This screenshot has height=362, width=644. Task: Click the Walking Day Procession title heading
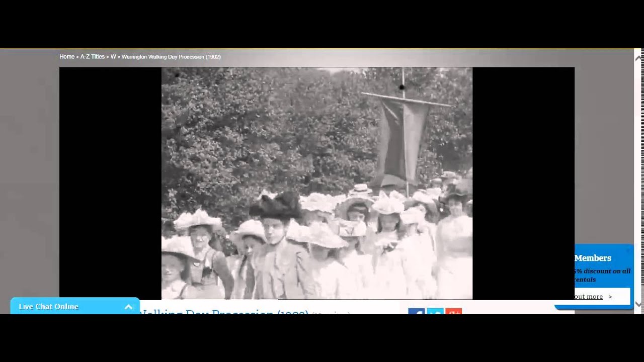[223, 312]
